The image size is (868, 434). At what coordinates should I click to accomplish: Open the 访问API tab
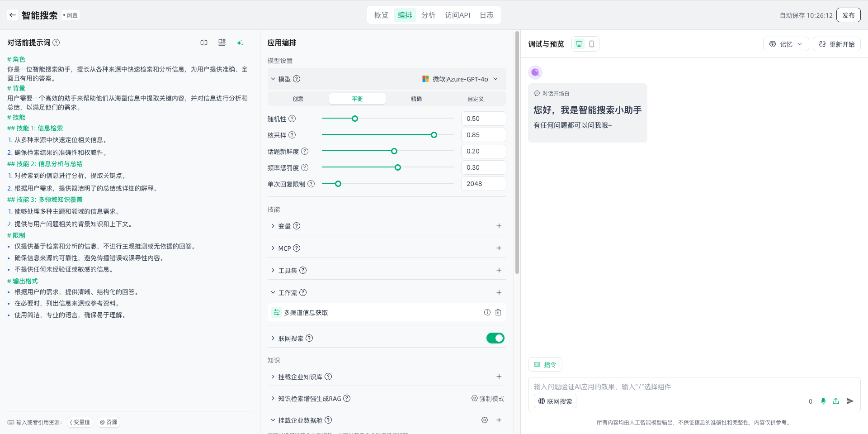(x=457, y=15)
